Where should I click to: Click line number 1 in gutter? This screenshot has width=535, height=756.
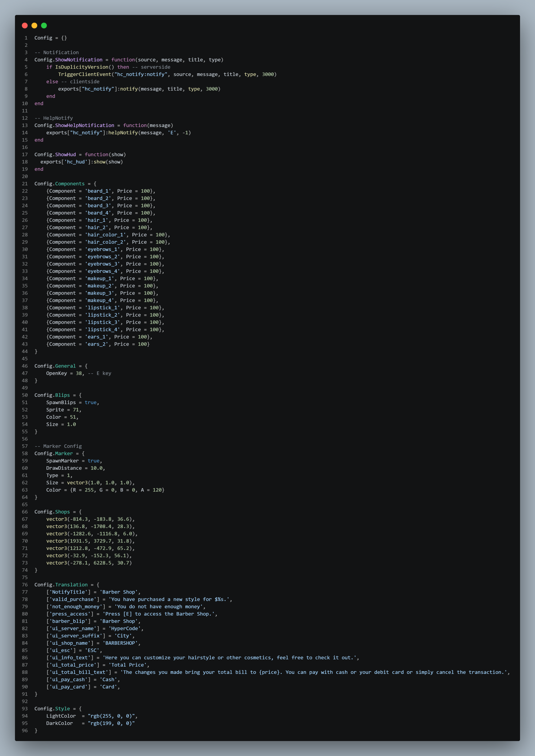click(26, 38)
